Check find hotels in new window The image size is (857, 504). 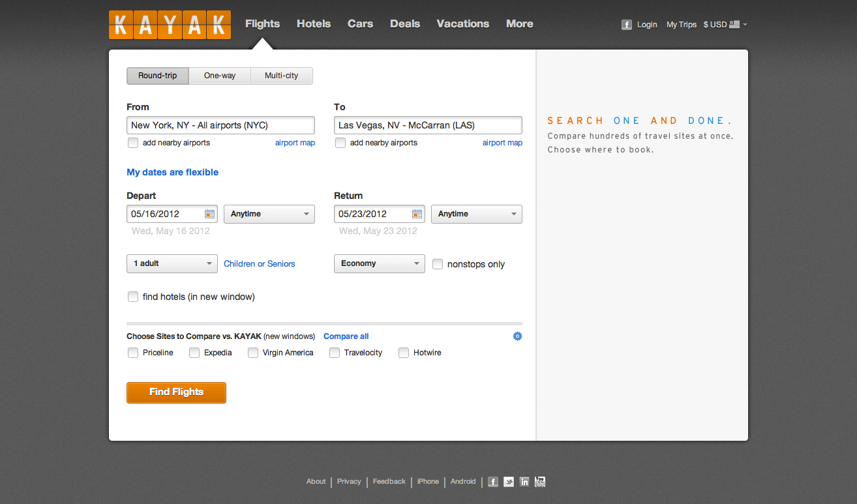tap(133, 297)
